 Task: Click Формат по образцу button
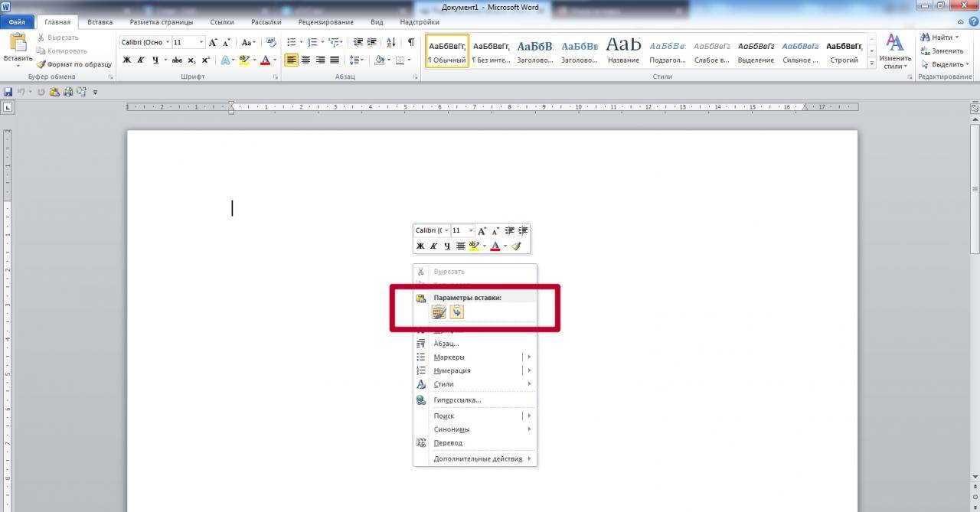tap(74, 64)
